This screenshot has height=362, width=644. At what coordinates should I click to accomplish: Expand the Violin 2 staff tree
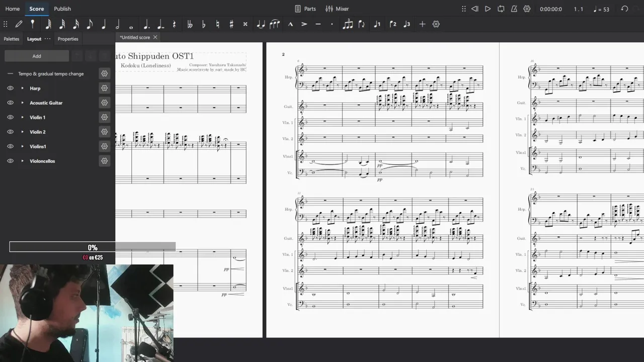point(22,132)
